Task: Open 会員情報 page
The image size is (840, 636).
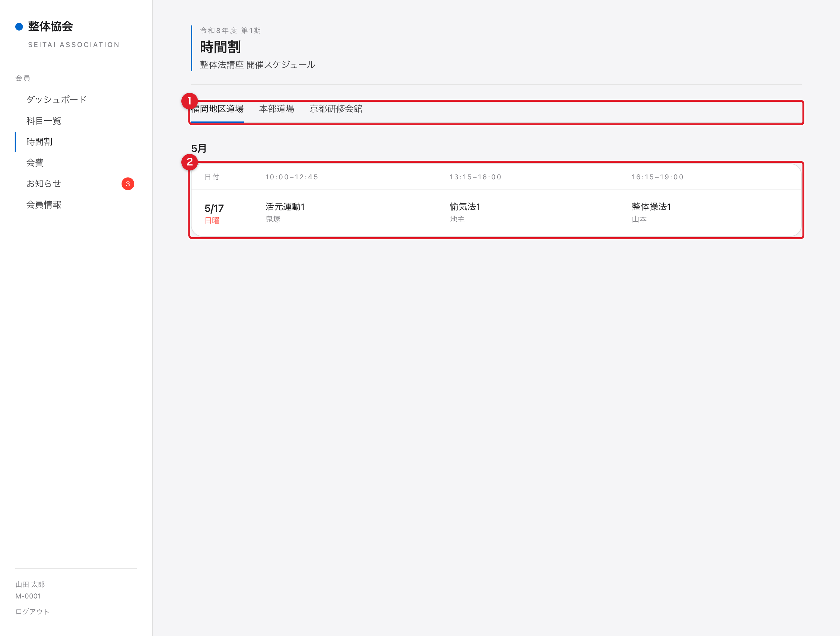Action: pos(44,204)
